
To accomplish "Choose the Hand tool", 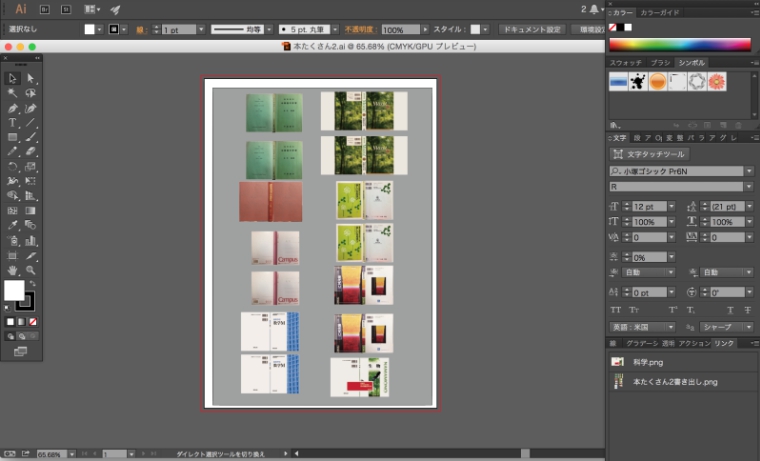I will pos(13,270).
